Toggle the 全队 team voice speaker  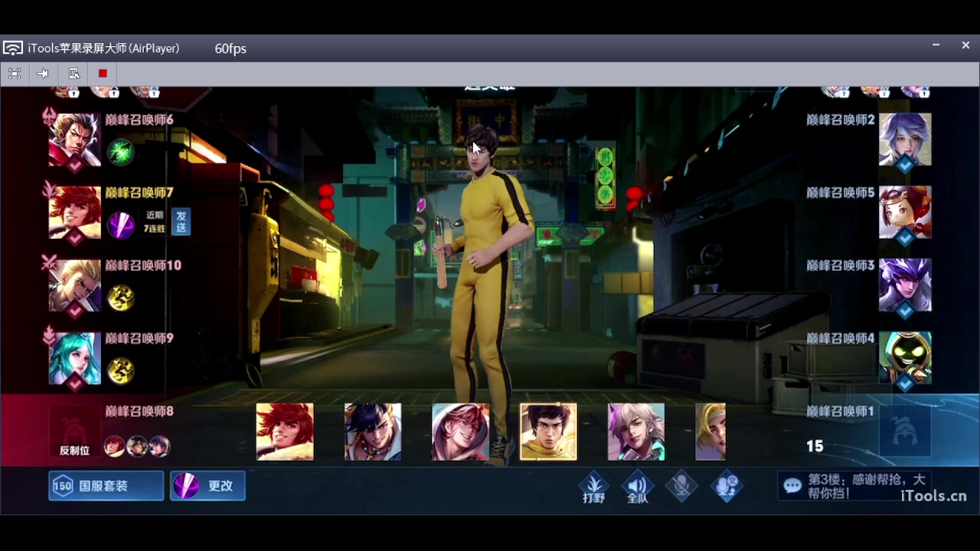pos(638,488)
